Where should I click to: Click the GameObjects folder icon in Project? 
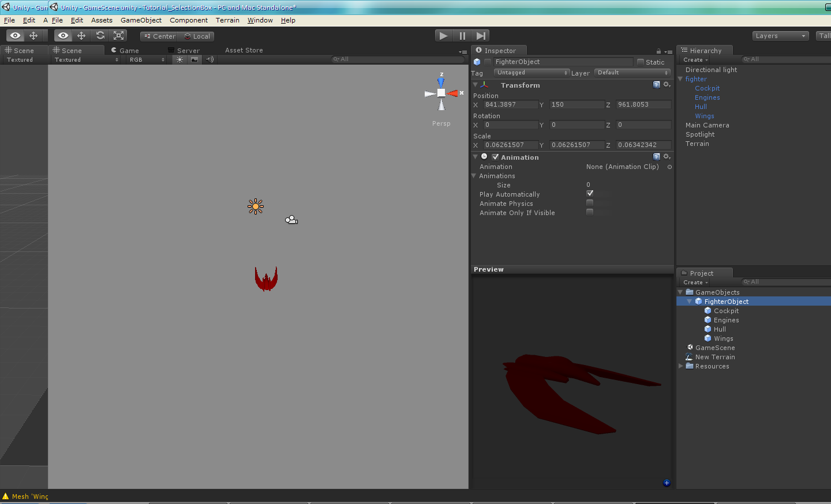click(689, 292)
